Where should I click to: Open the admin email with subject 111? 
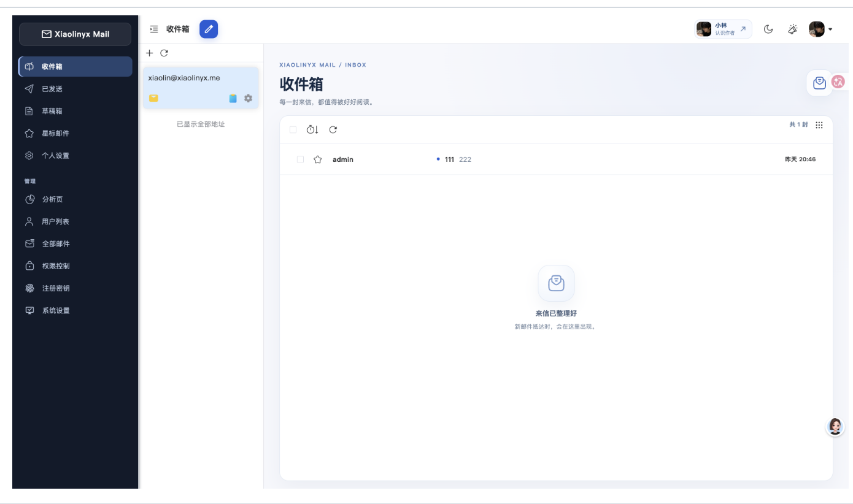pos(556,159)
